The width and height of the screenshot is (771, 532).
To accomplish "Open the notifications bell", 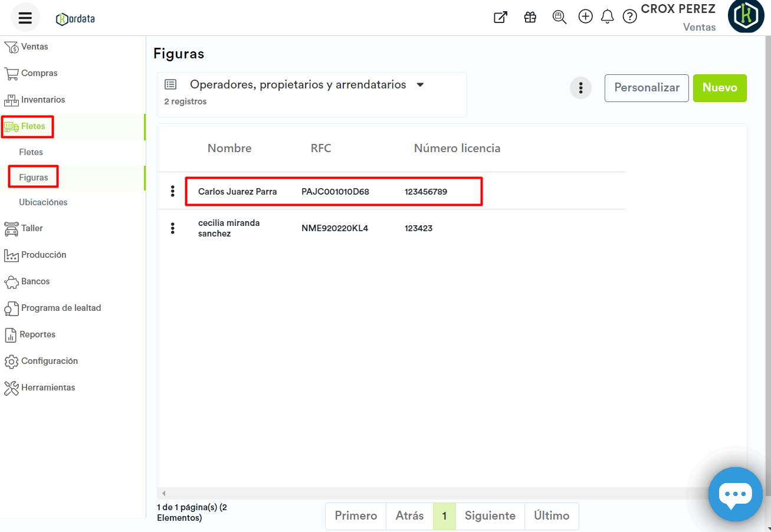I will 607,17.
